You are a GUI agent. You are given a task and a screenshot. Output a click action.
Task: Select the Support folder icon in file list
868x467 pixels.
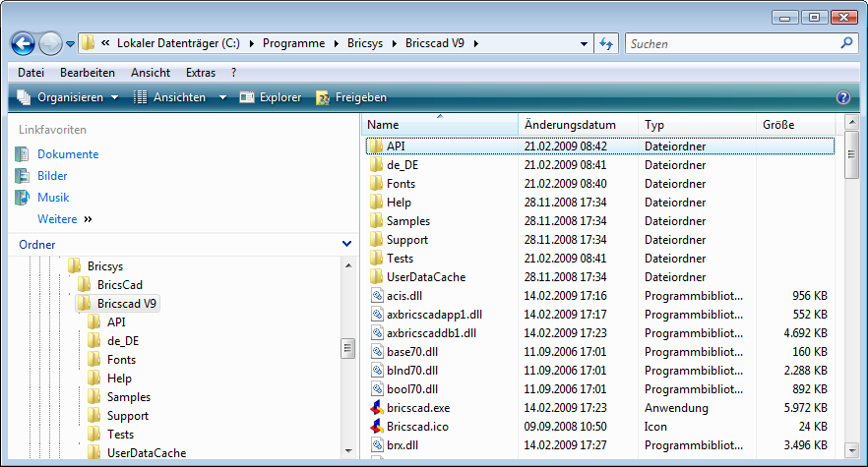point(376,240)
